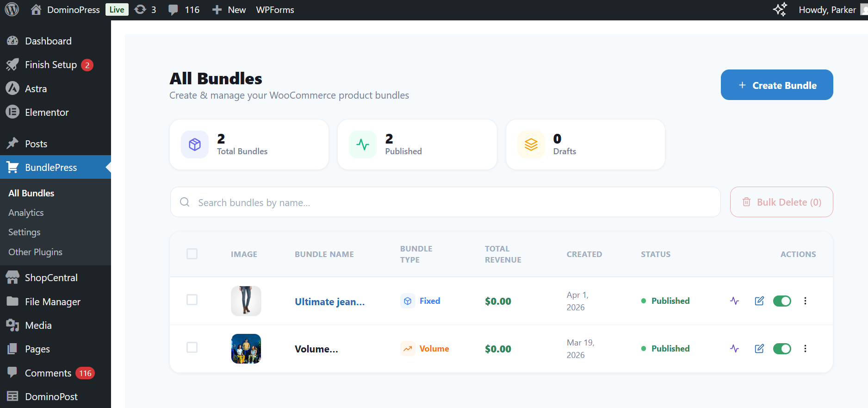Click the Total Bundles cube icon
Screen dimensions: 868x408
pyautogui.click(x=195, y=144)
